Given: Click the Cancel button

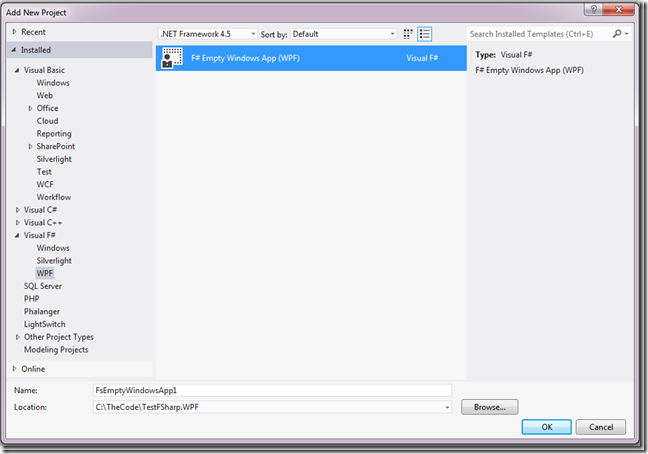Looking at the screenshot, I should [600, 427].
